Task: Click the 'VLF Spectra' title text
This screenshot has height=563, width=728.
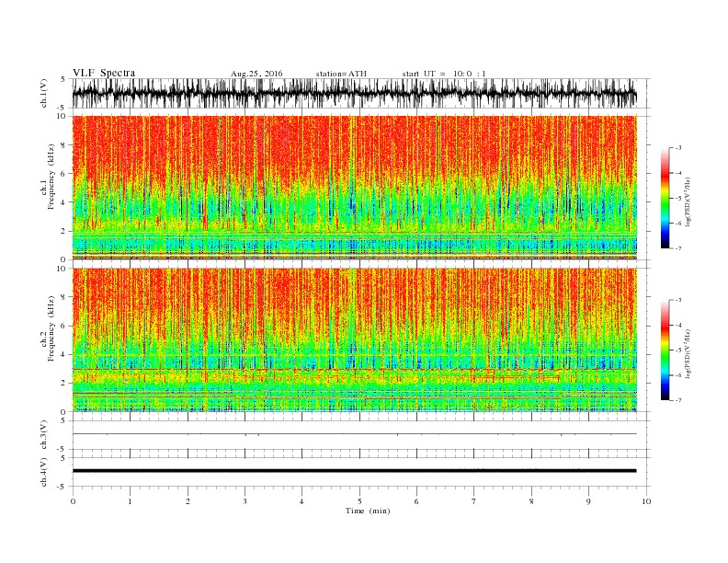Action: (x=104, y=73)
